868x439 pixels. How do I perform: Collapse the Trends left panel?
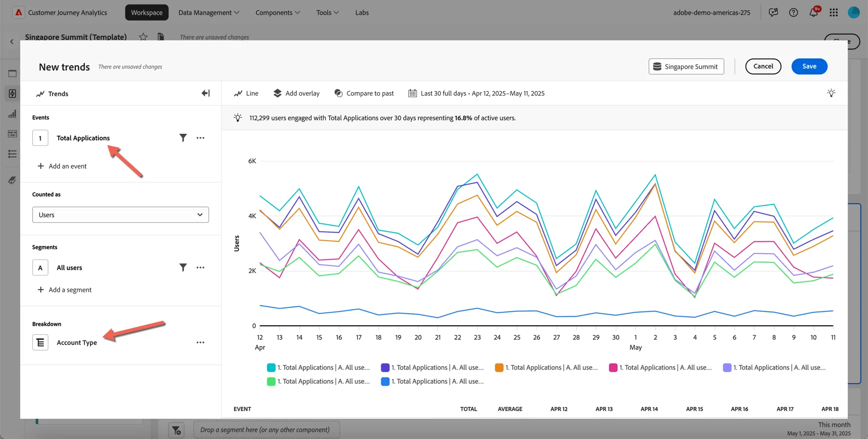205,93
